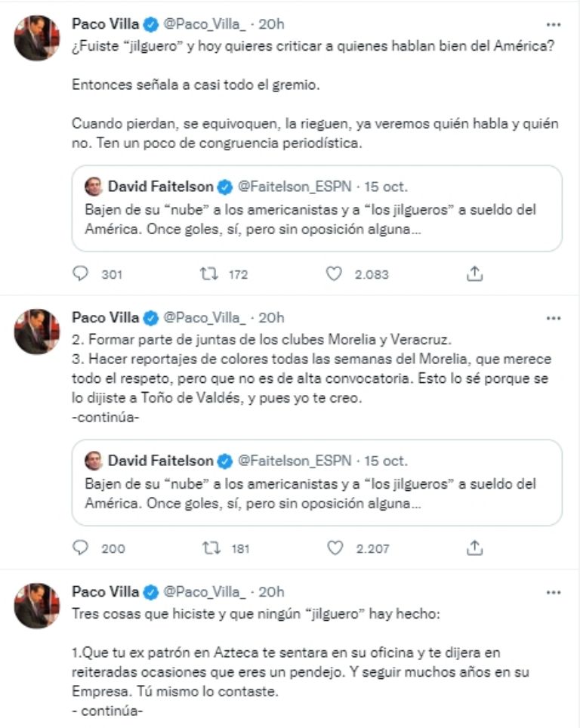
Task: Open more options on second tweet
Action: (554, 317)
